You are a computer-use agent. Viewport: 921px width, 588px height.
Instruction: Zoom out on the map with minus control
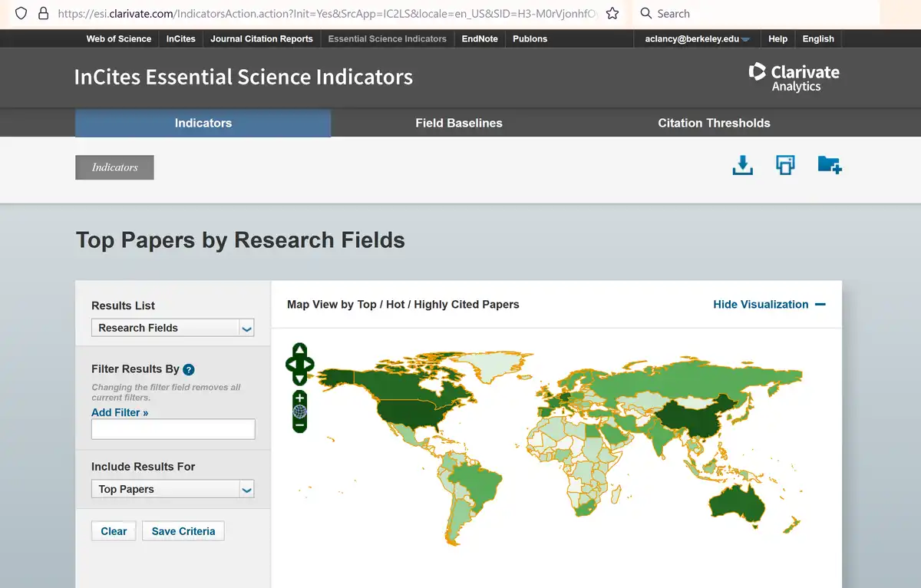click(299, 423)
